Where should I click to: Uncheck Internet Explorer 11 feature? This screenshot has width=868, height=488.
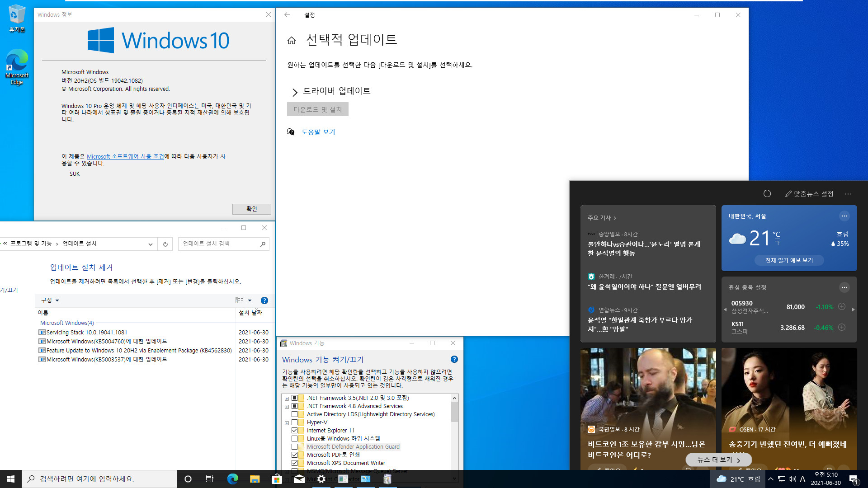point(294,431)
